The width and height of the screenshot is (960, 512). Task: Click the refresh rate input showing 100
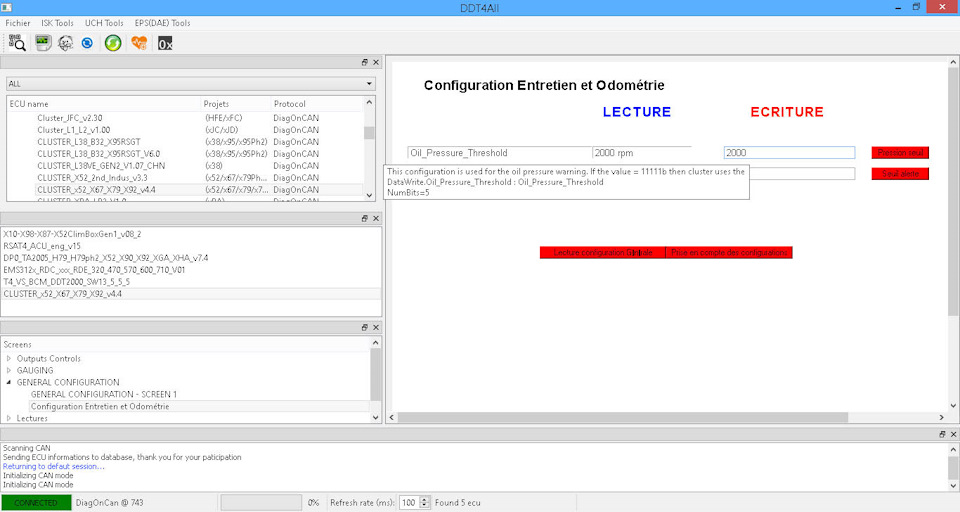pyautogui.click(x=410, y=503)
